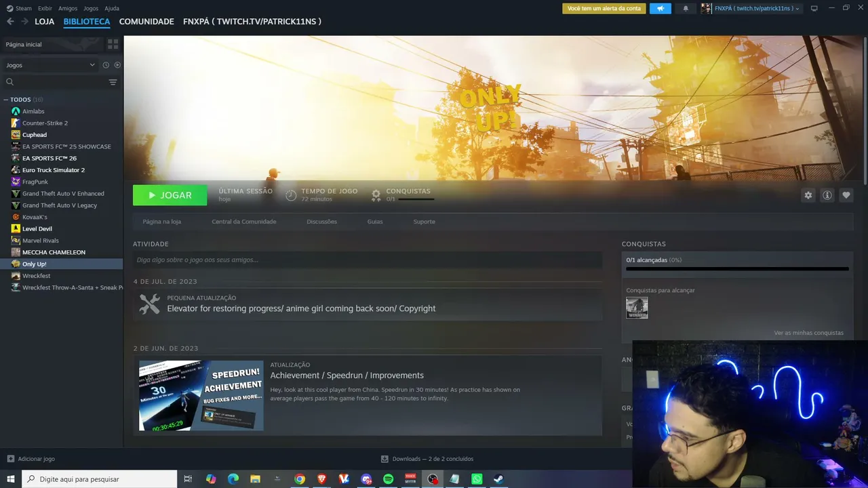Click the green JOGAR button
The height and width of the screenshot is (488, 868).
click(170, 195)
